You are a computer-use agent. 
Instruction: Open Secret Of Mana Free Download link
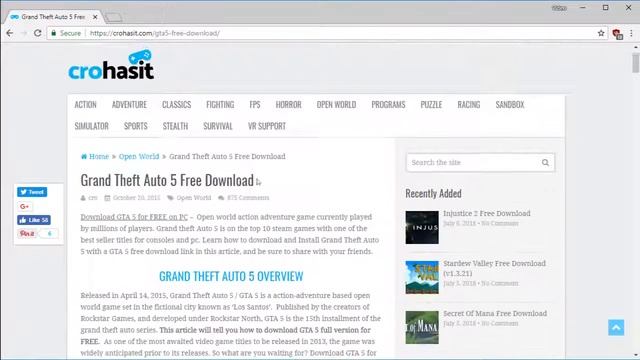pyautogui.click(x=495, y=313)
